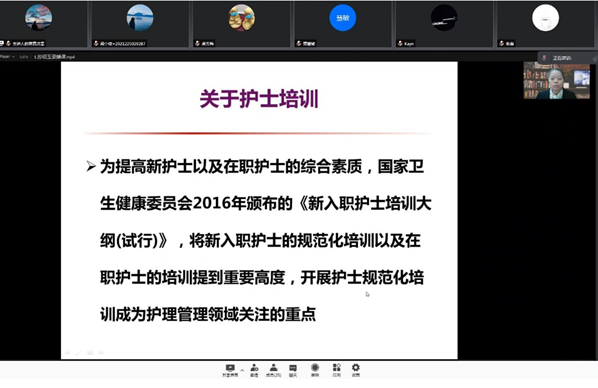The width and height of the screenshot is (598, 388).
Task: Open the share screen tool
Action: pos(230,370)
